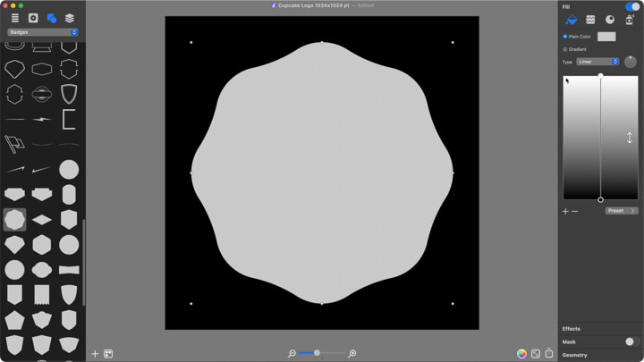This screenshot has height=362, width=644.
Task: Select the Plain Color radio button
Action: tap(565, 37)
